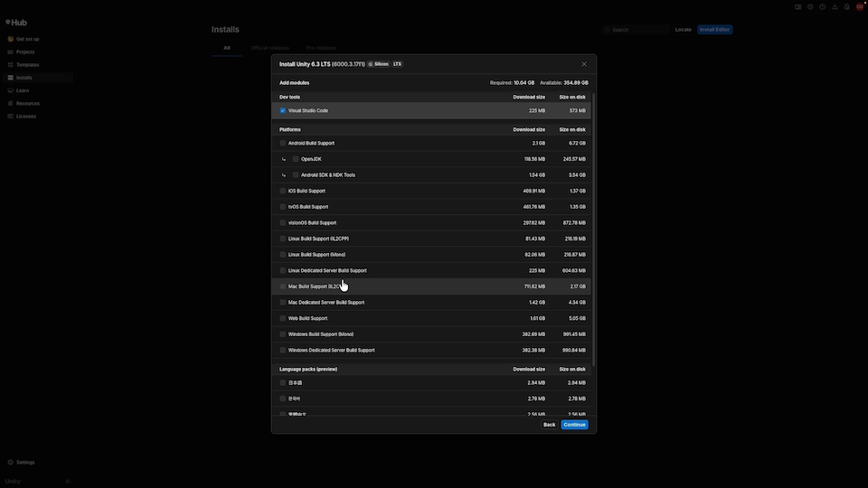
Task: Click the 'Dev tools' section header
Action: click(290, 98)
